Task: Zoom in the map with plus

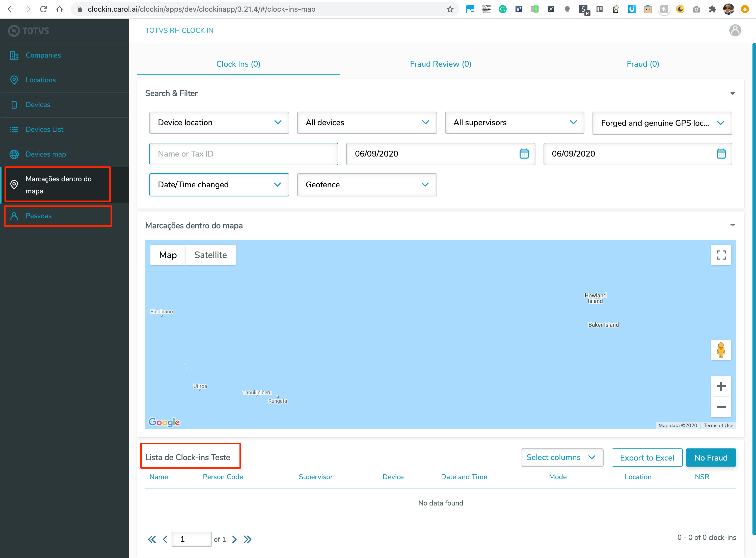Action: coord(721,386)
